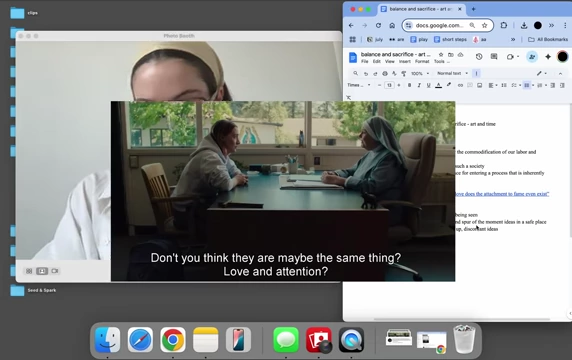Open version history clock icon
This screenshot has width=572, height=360.
479,57
